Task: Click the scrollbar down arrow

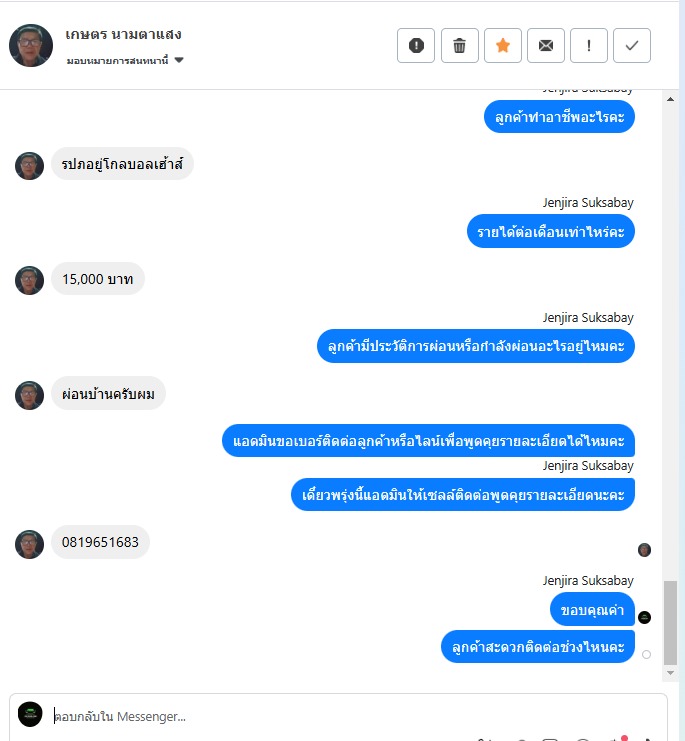Action: point(670,673)
